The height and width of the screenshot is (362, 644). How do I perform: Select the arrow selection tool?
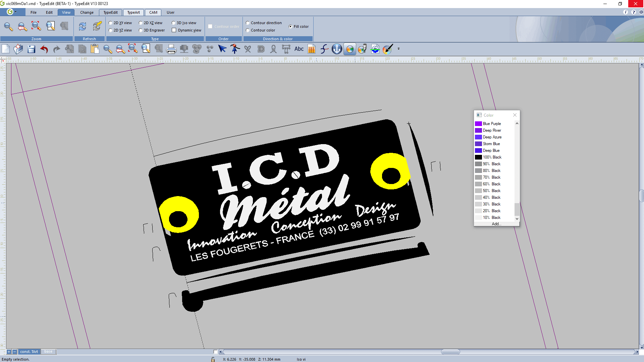coord(222,49)
